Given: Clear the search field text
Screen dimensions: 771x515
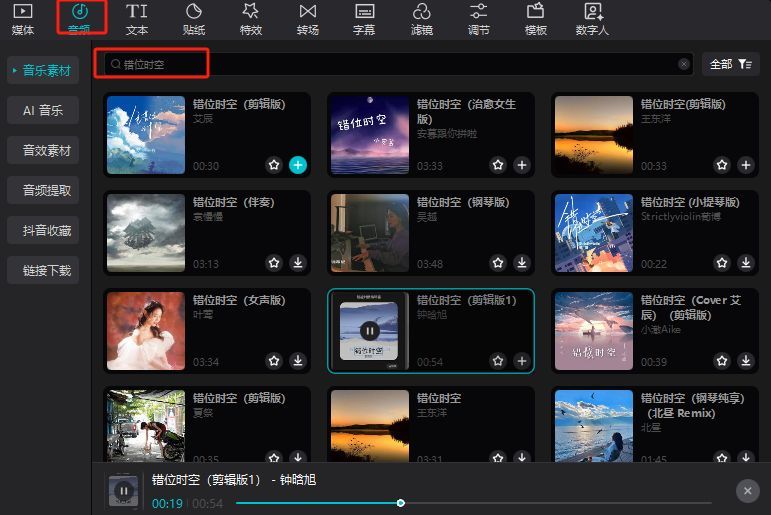Looking at the screenshot, I should point(683,64).
